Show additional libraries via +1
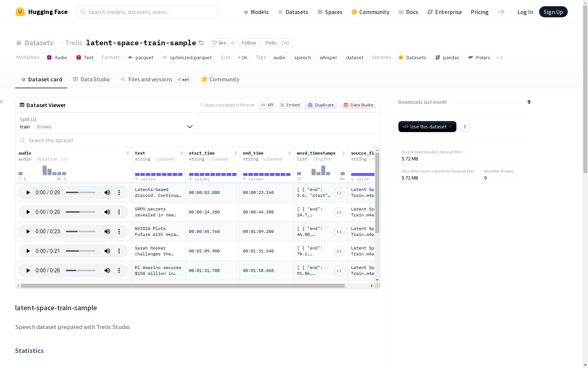 pyautogui.click(x=499, y=57)
